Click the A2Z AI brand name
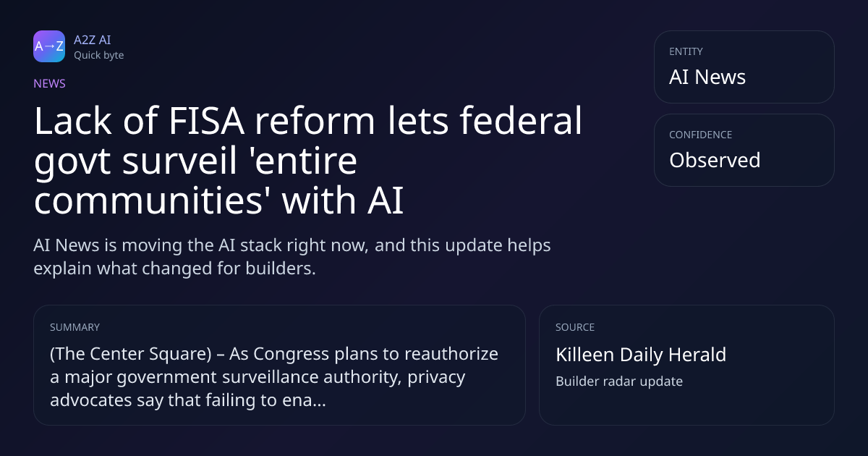The height and width of the screenshot is (456, 868). (92, 40)
